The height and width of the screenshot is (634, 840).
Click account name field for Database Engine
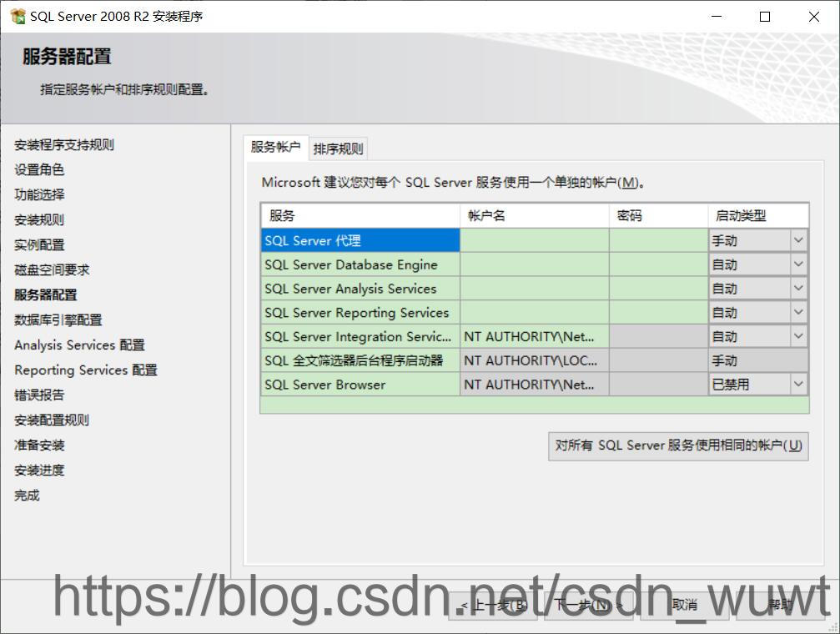[x=535, y=264]
